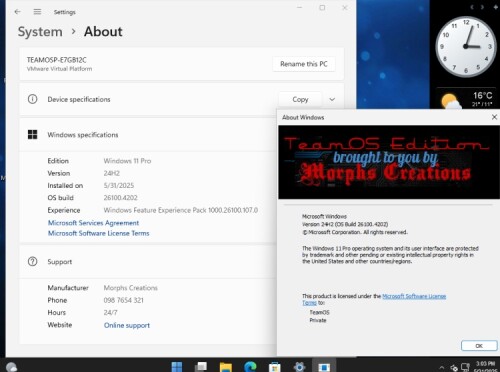This screenshot has width=500, height=372.
Task: Click the Version value 24H2
Action: coord(112,173)
